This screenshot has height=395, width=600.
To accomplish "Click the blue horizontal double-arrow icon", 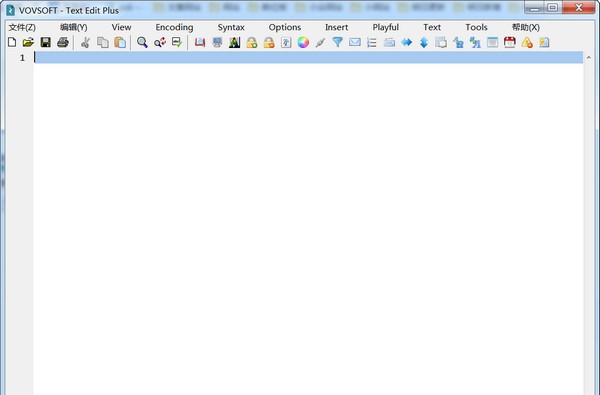I will point(407,42).
